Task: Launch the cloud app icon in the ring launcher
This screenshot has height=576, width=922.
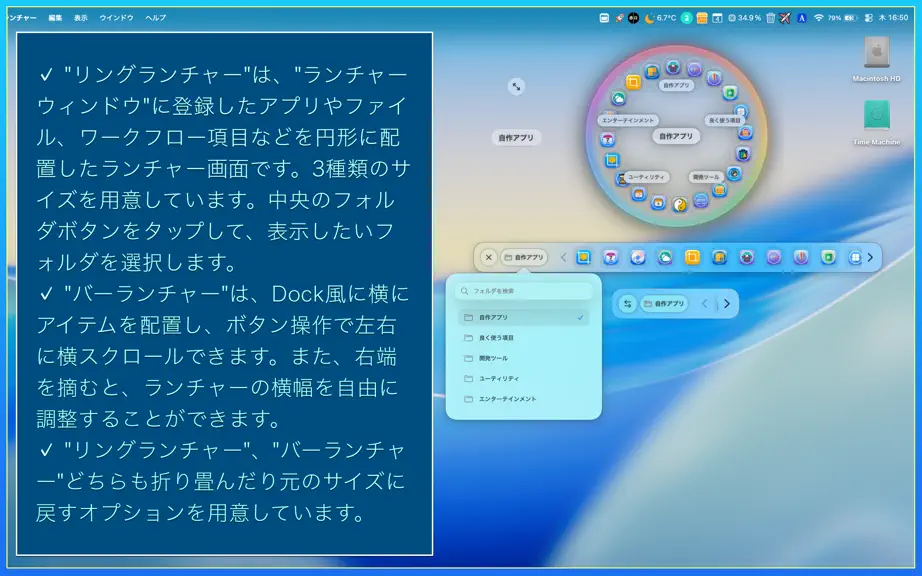Action: (x=618, y=98)
